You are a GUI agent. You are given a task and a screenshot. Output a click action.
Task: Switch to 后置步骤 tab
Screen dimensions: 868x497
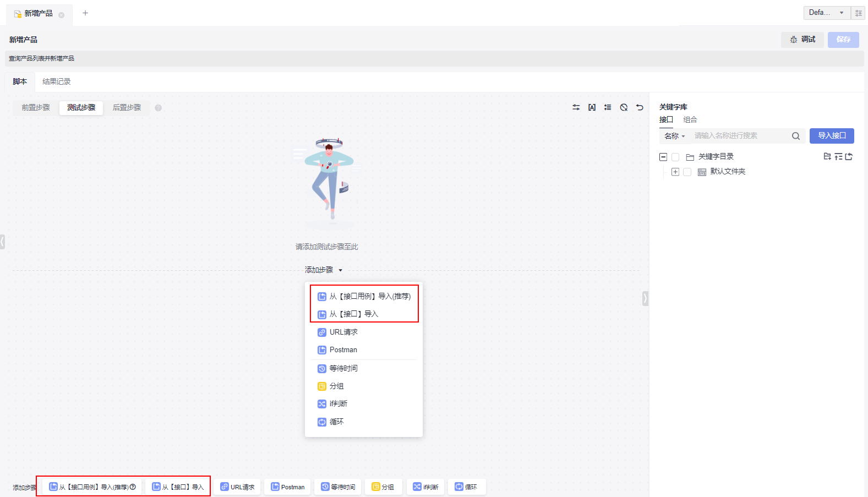127,108
